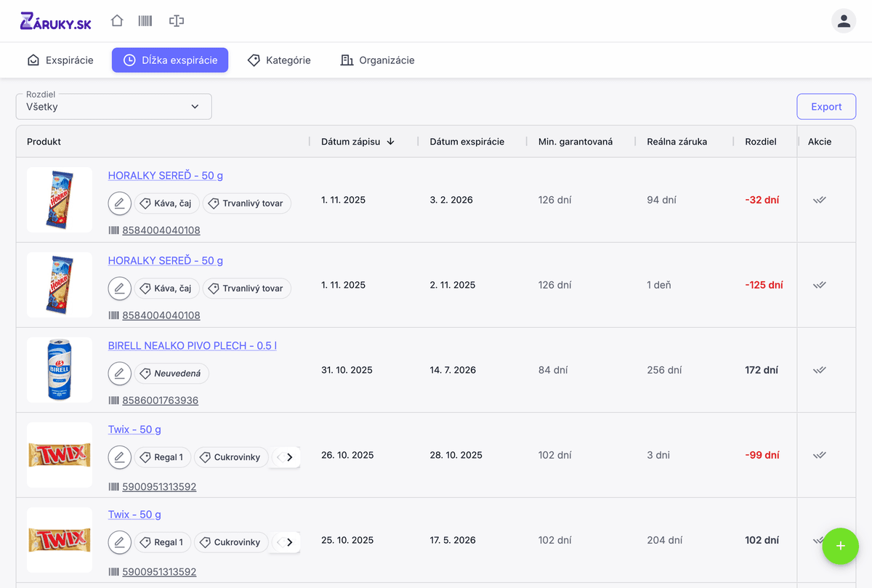Click the Export button

[x=826, y=107]
